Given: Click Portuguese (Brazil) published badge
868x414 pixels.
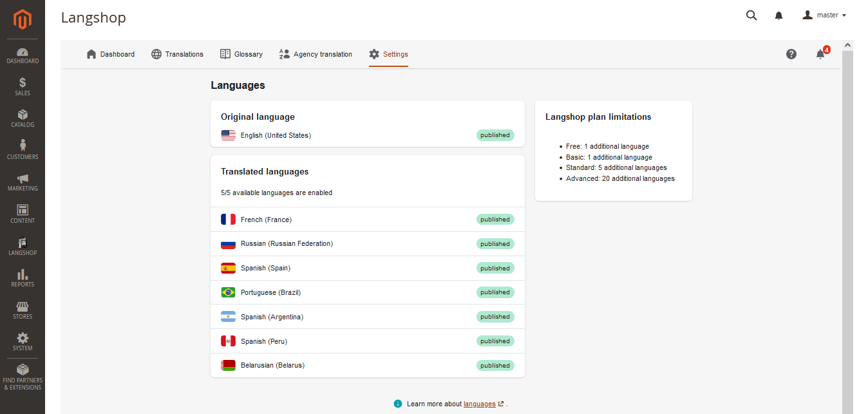Looking at the screenshot, I should (495, 292).
